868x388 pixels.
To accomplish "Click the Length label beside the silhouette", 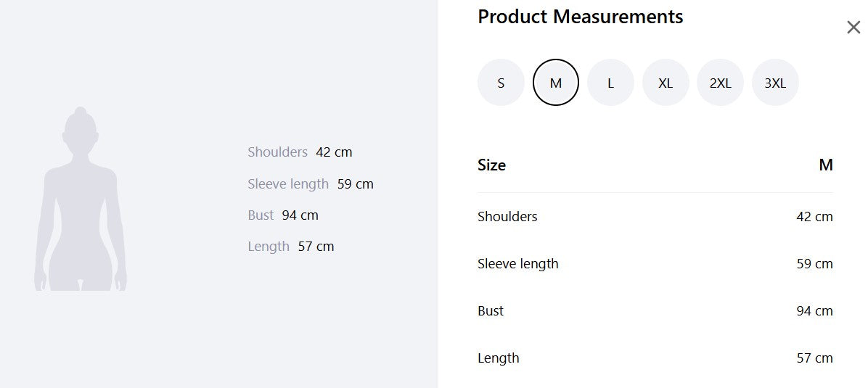I will (269, 247).
